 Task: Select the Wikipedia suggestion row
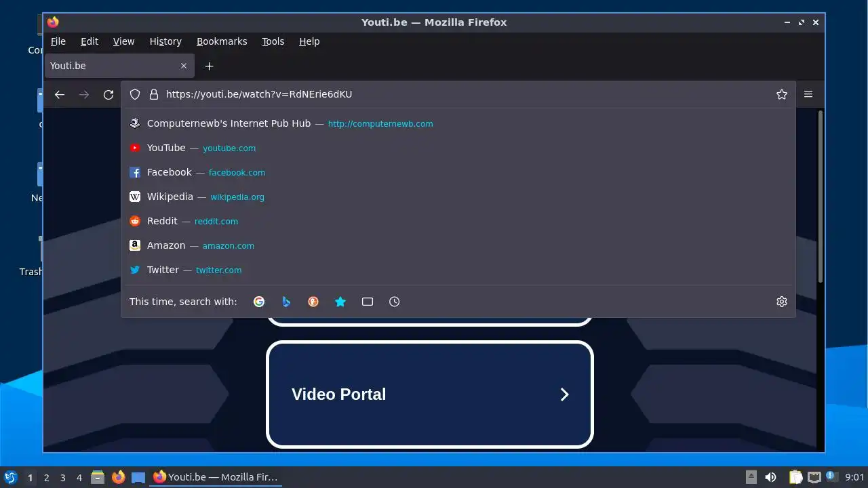(x=458, y=197)
